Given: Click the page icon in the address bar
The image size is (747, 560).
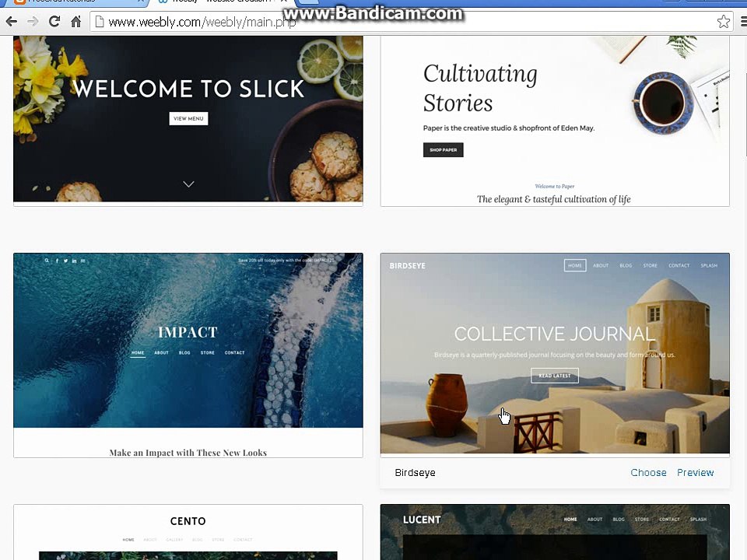Looking at the screenshot, I should tap(99, 22).
